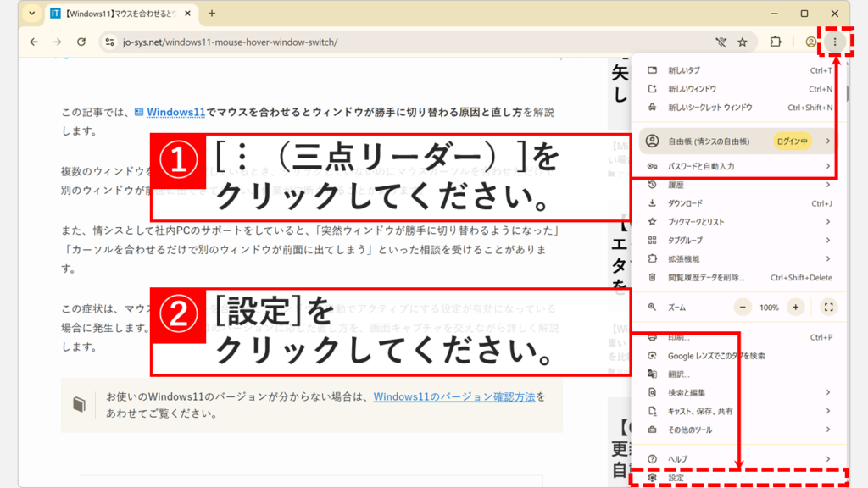Click the new window icon beside 新しいウィンドウ

click(652, 89)
